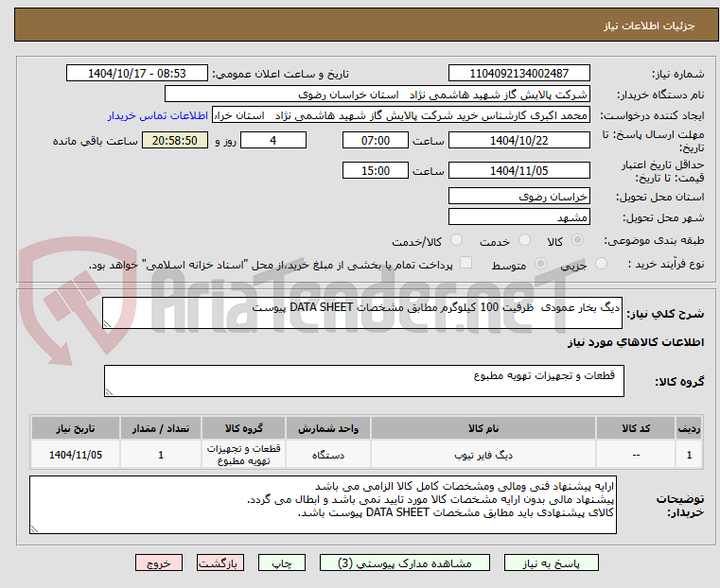Click the توضیحات خریدار notes textarea
The height and width of the screenshot is (588, 720).
(323, 505)
